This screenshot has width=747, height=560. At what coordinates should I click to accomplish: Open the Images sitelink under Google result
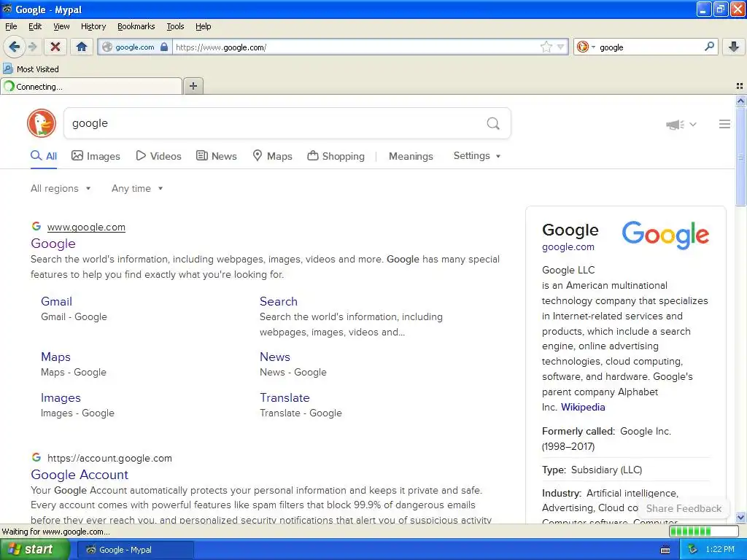coord(61,397)
